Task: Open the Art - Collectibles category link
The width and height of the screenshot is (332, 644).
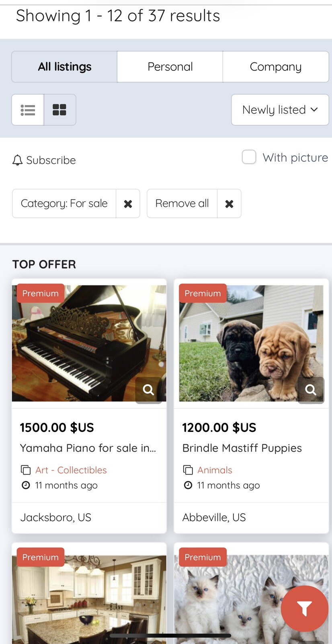Action: coord(71,470)
